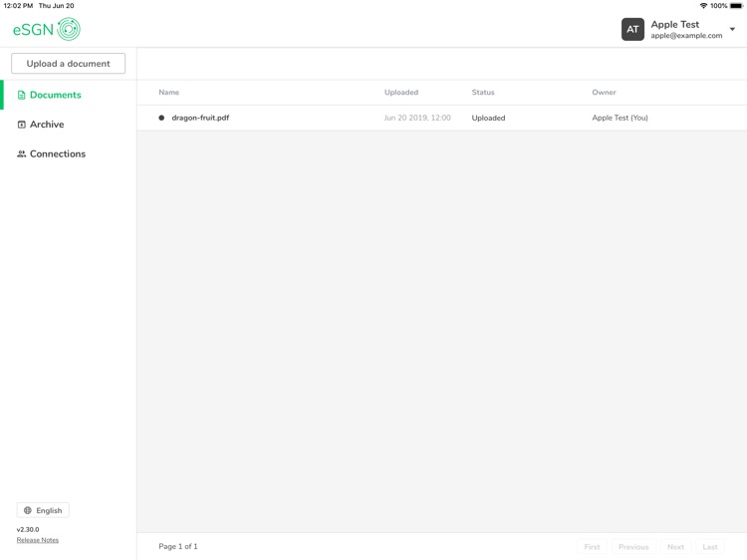Image resolution: width=747 pixels, height=560 pixels.
Task: Go to the Archive section
Action: [x=47, y=125]
